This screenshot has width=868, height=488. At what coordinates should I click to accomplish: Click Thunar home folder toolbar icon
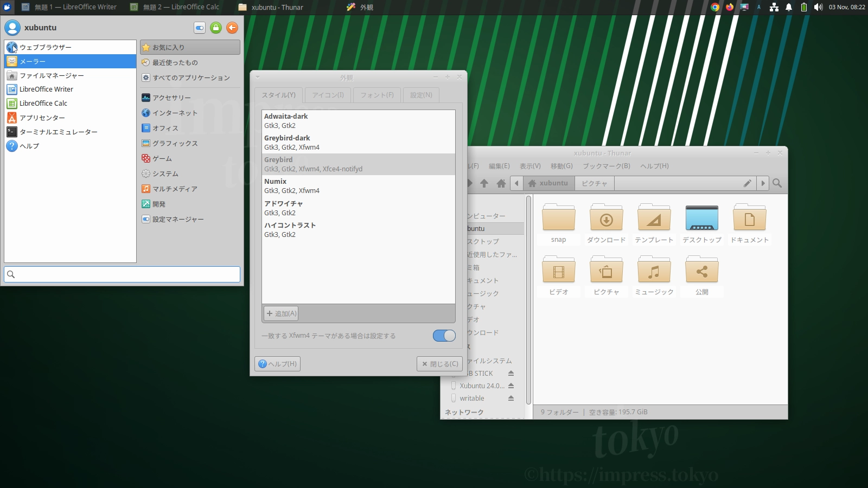[x=501, y=183]
